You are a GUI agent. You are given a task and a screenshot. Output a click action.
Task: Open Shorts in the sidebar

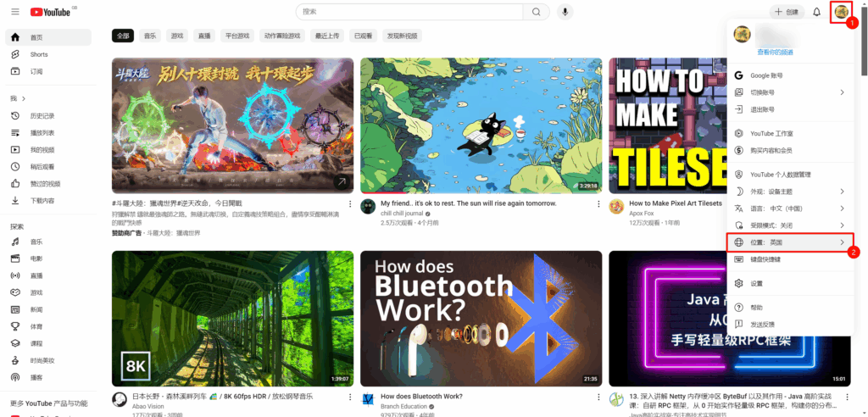coord(48,54)
